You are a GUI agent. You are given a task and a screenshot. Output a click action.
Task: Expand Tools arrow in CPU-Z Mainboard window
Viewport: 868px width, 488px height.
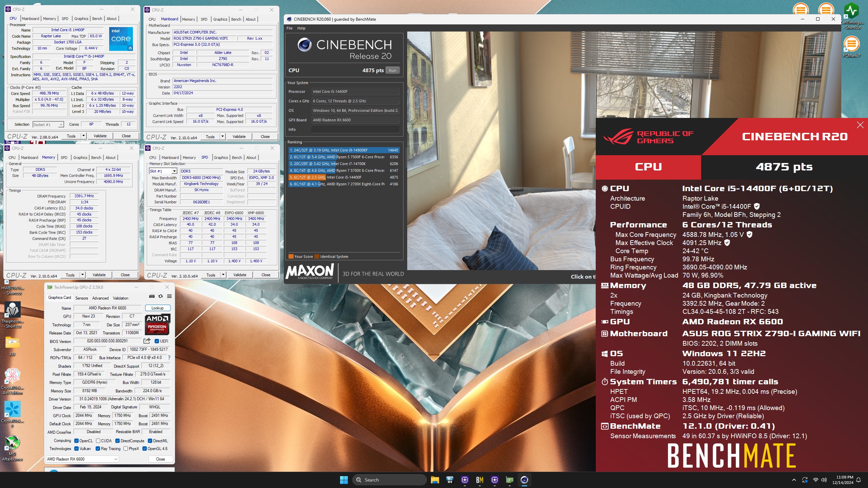(222, 137)
